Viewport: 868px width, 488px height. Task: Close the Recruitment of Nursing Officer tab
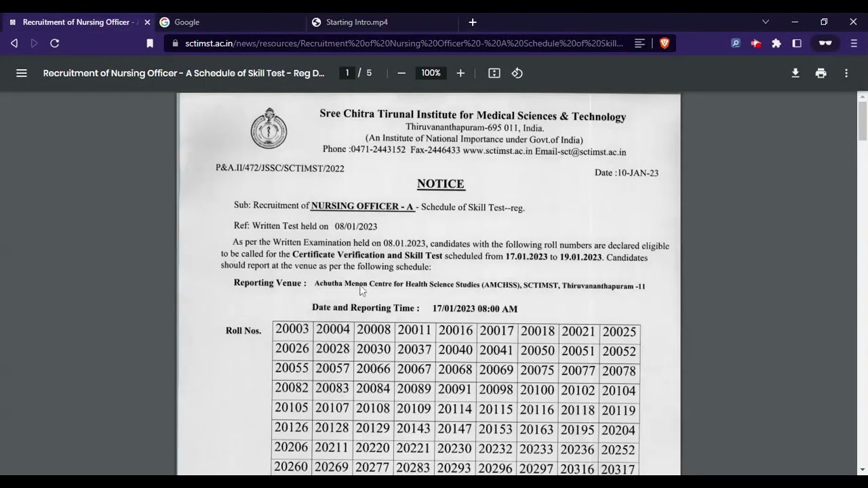pos(147,22)
